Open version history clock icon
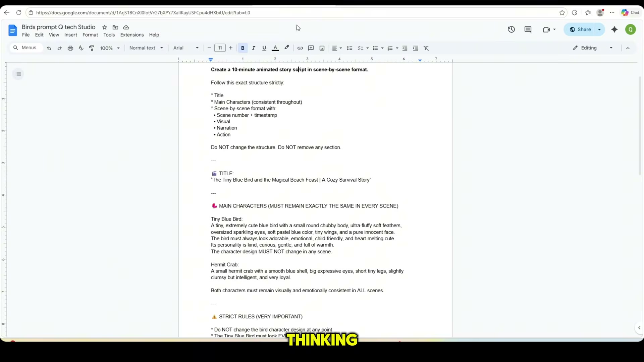Image resolution: width=644 pixels, height=362 pixels. click(x=511, y=29)
